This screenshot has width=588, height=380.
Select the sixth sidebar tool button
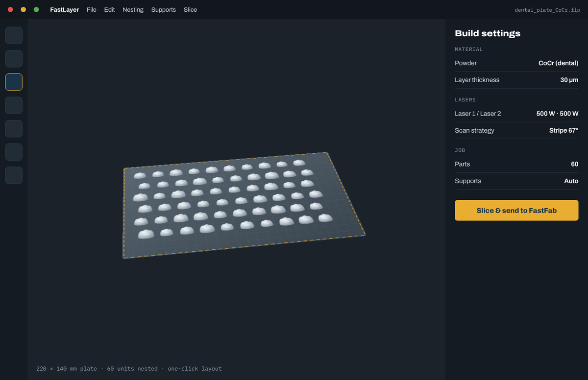click(14, 152)
